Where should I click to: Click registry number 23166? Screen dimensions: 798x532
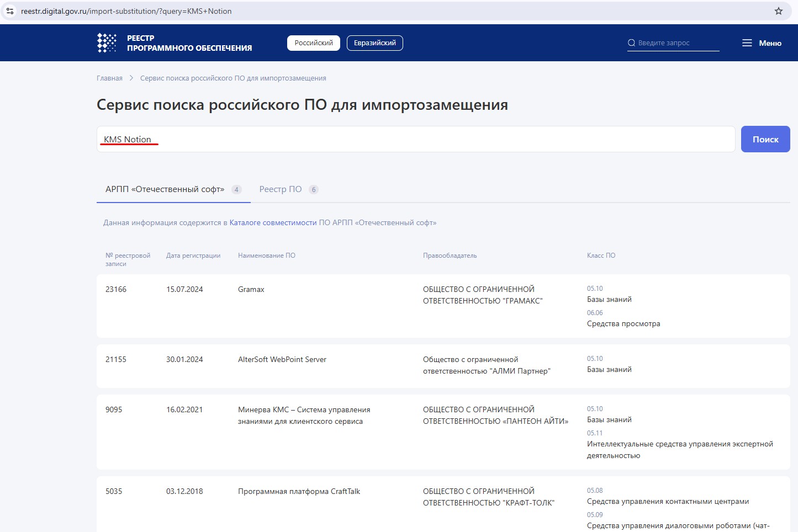[116, 289]
